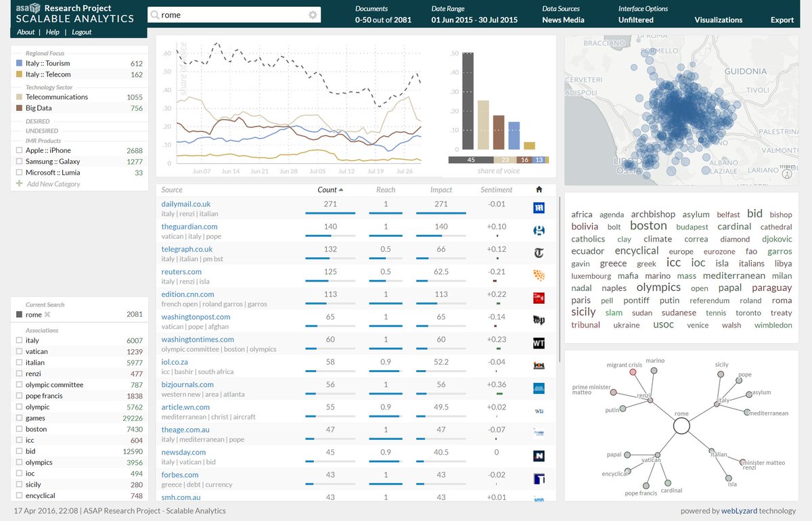The image size is (812, 521).
Task: Open edition.cnn.com red favicon
Action: [x=539, y=298]
